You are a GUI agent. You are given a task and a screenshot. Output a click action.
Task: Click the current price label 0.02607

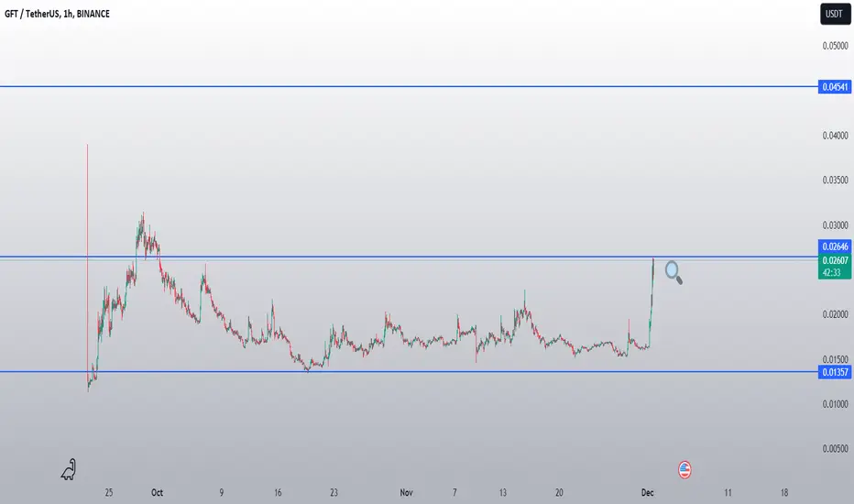(x=835, y=260)
